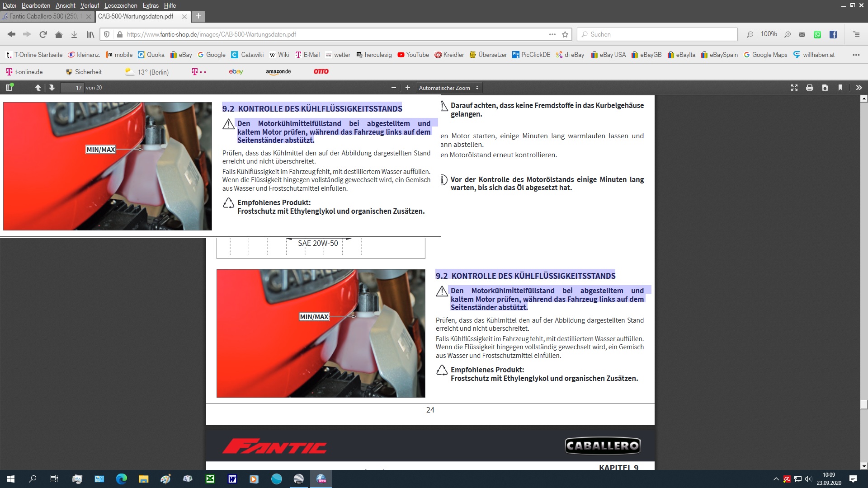Switch to Fantic Caballero 500 tab
Viewport: 868px width, 488px height.
(43, 16)
